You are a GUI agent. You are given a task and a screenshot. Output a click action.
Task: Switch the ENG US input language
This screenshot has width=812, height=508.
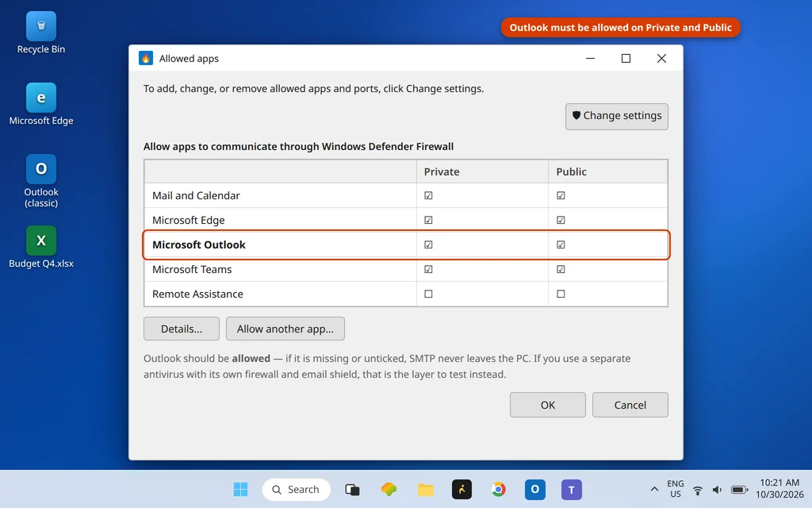[x=676, y=489]
